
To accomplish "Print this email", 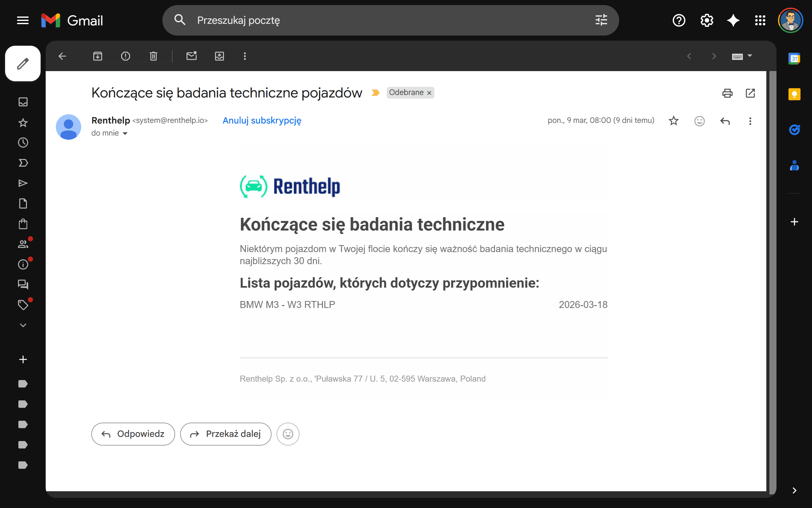I will pyautogui.click(x=727, y=93).
